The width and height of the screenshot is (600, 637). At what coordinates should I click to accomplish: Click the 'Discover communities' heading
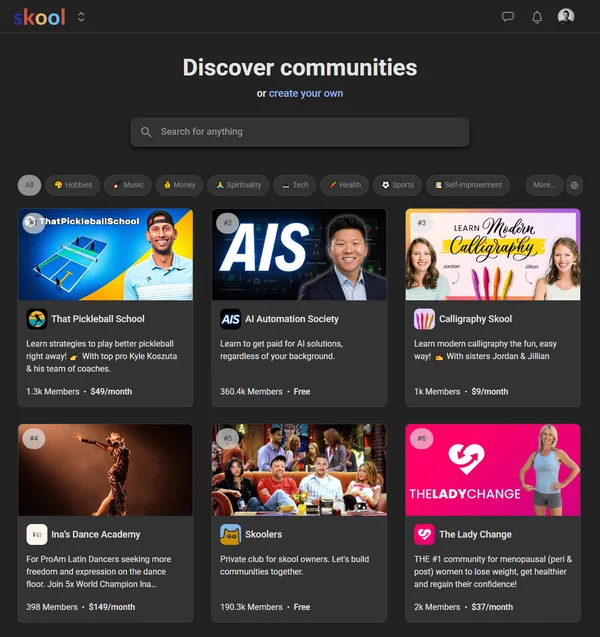[x=300, y=67]
